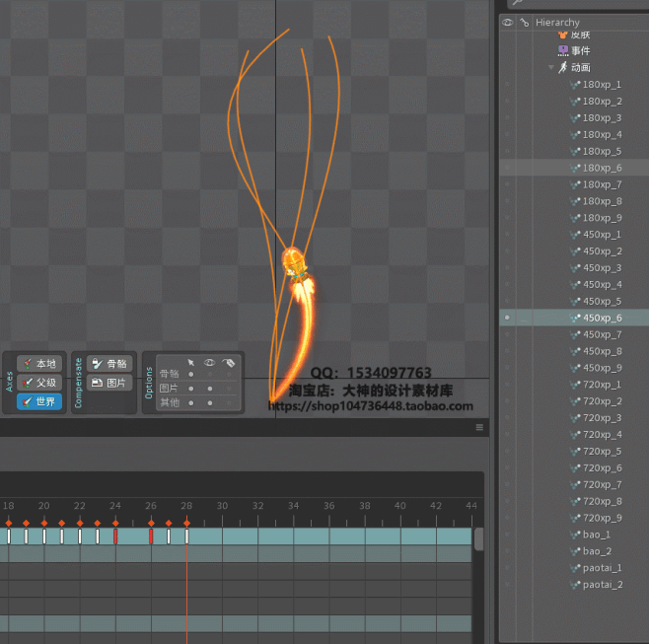
Task: Click the animation icon beside 720xp_1
Action: tap(575, 385)
